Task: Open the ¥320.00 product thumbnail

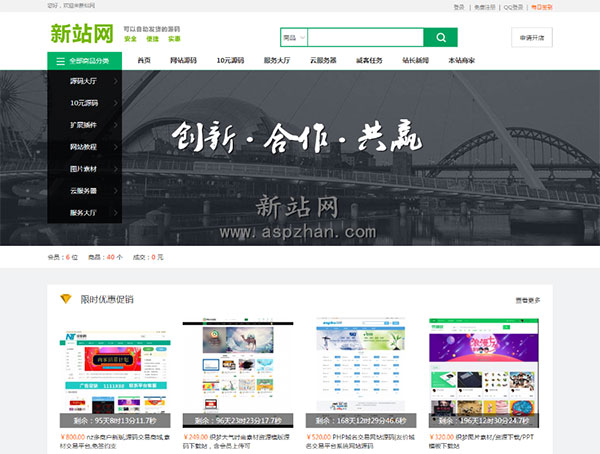Action: coord(484,372)
